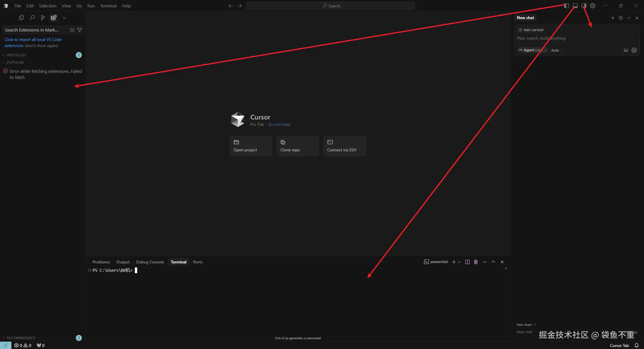Go back with the left arrow
Screen dimensions: 644x349
(230, 6)
